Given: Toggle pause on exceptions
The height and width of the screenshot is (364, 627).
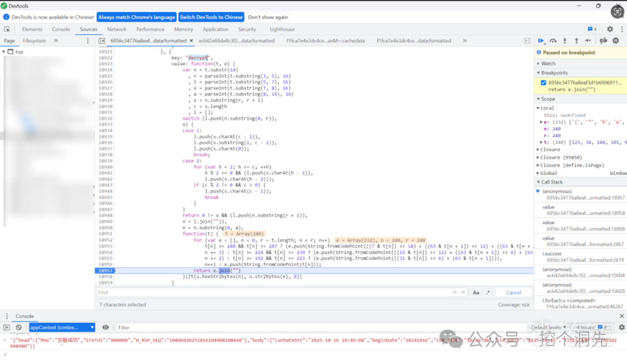Looking at the screenshot, I should 616,41.
